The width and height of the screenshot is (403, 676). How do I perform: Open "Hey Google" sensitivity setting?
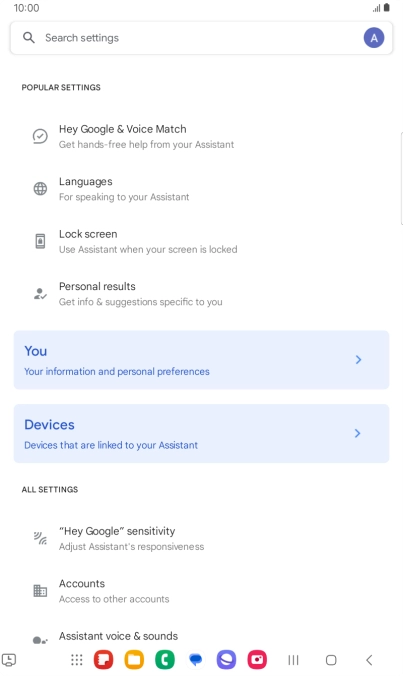[201, 538]
